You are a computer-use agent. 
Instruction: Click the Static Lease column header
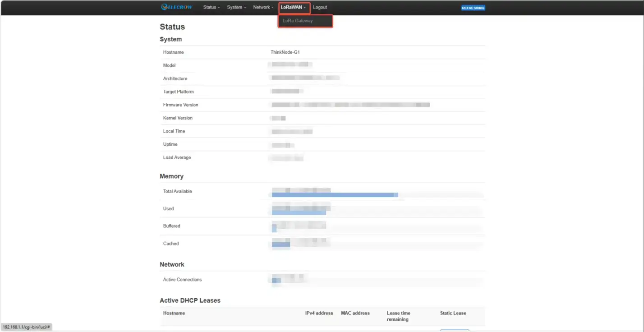tap(453, 313)
